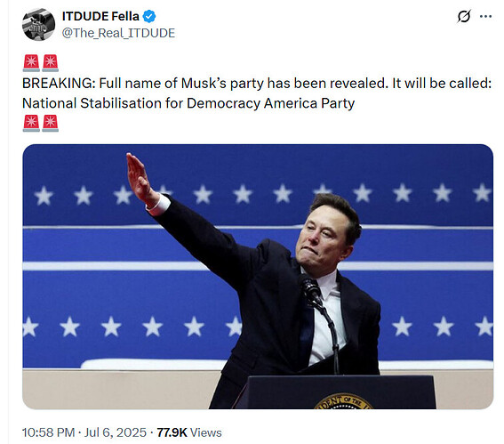
Task: Click the National Stabilisation party name line
Action: 188,103
